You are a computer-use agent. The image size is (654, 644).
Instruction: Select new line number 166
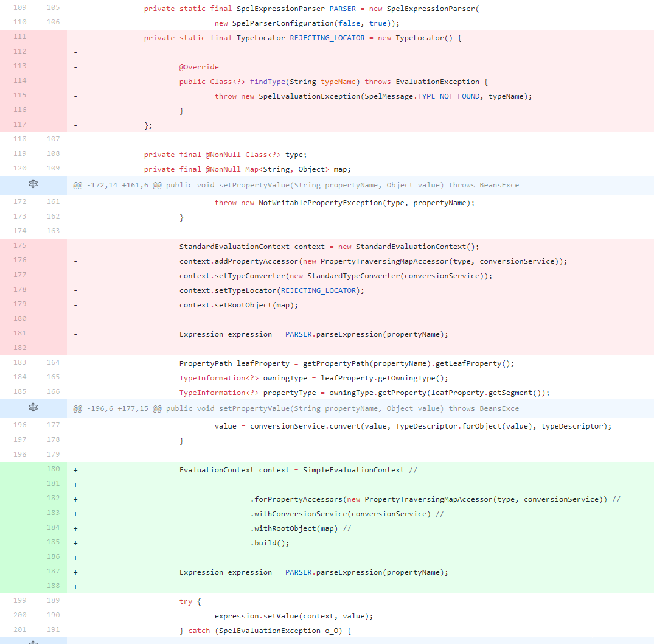53,391
